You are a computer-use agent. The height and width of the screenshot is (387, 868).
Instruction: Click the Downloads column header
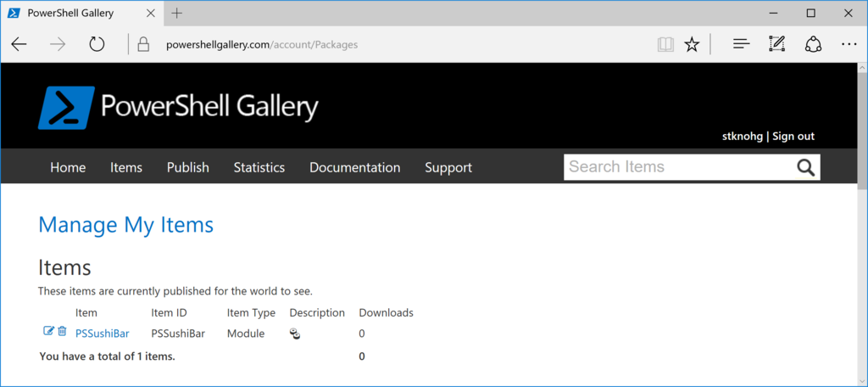point(387,312)
